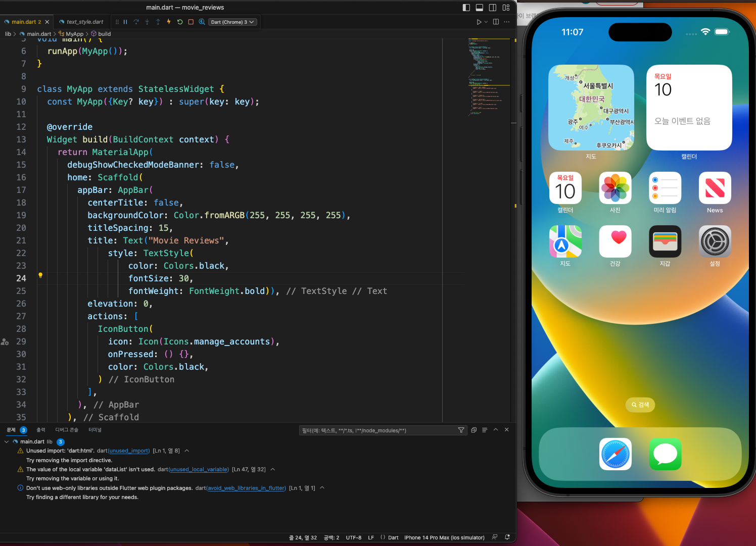This screenshot has width=756, height=546.
Task: Open the unused_local_variable lint link
Action: (x=199, y=469)
